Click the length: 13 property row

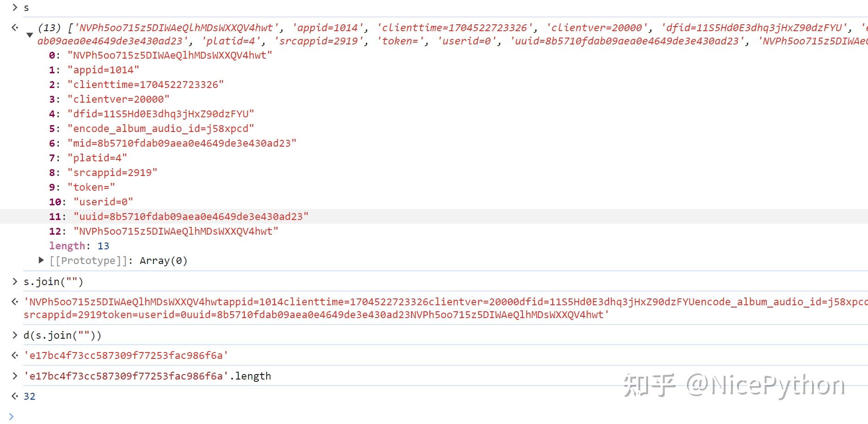pyautogui.click(x=79, y=246)
